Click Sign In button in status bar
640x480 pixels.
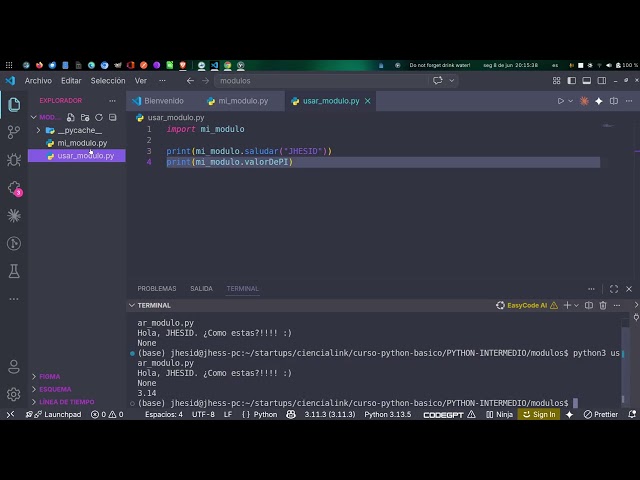[539, 414]
